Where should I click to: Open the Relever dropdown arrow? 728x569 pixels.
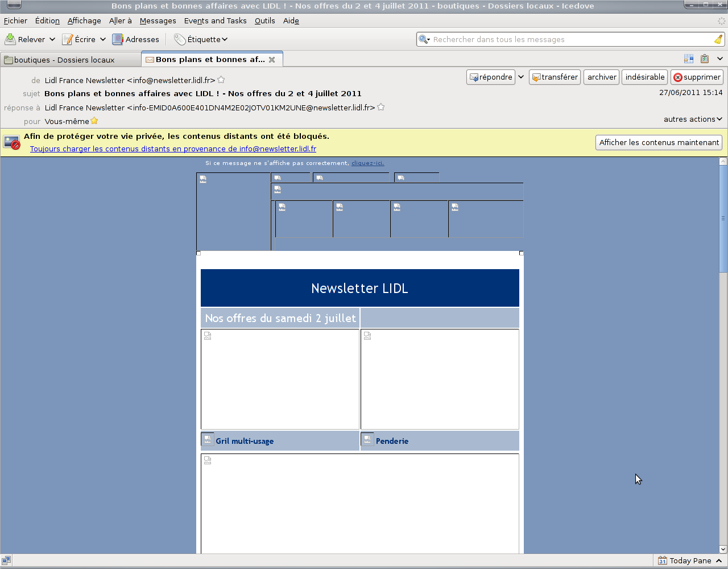pyautogui.click(x=52, y=39)
